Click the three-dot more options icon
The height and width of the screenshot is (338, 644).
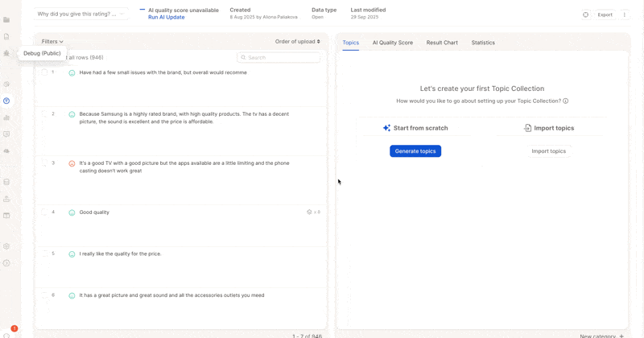625,14
